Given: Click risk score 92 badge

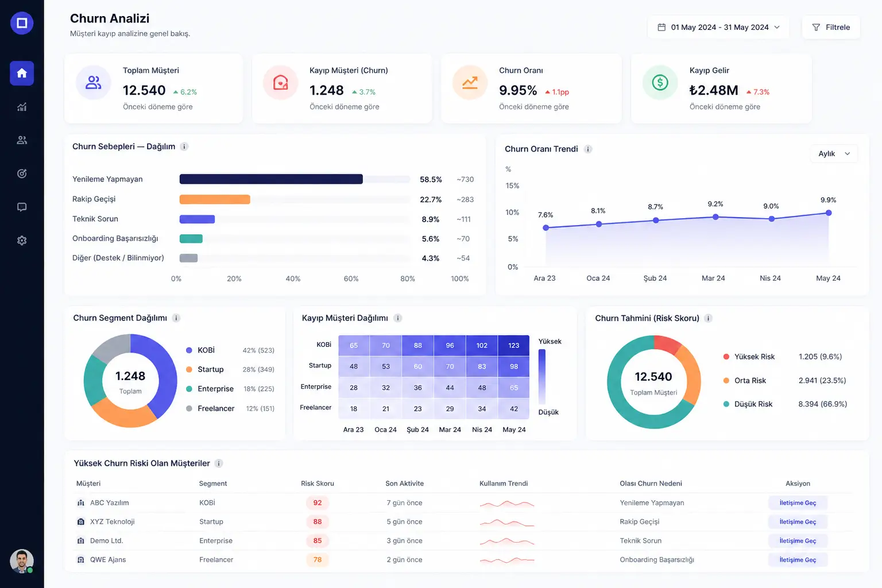Looking at the screenshot, I should point(318,503).
